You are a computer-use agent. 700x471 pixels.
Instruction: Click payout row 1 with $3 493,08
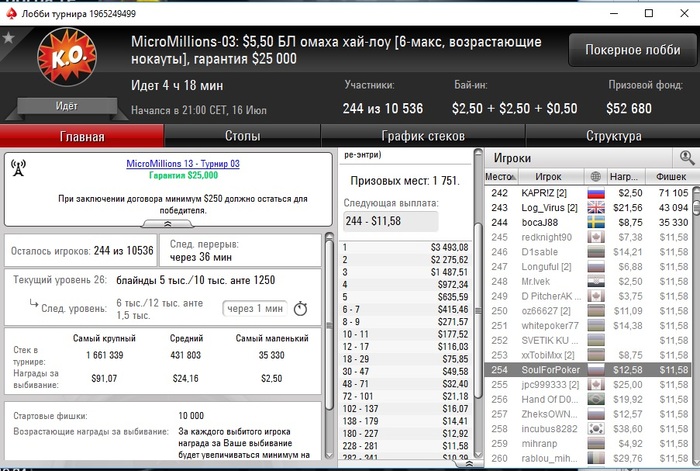405,247
